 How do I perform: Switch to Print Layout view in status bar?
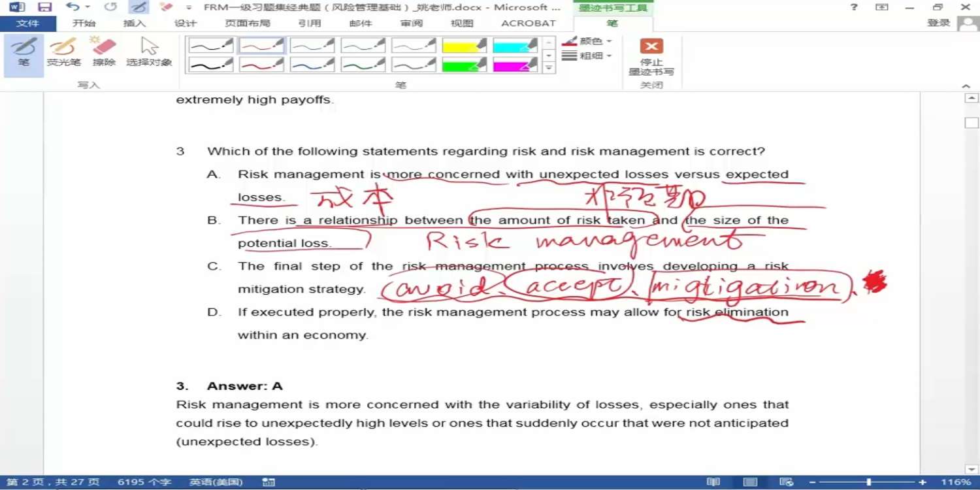pyautogui.click(x=750, y=482)
